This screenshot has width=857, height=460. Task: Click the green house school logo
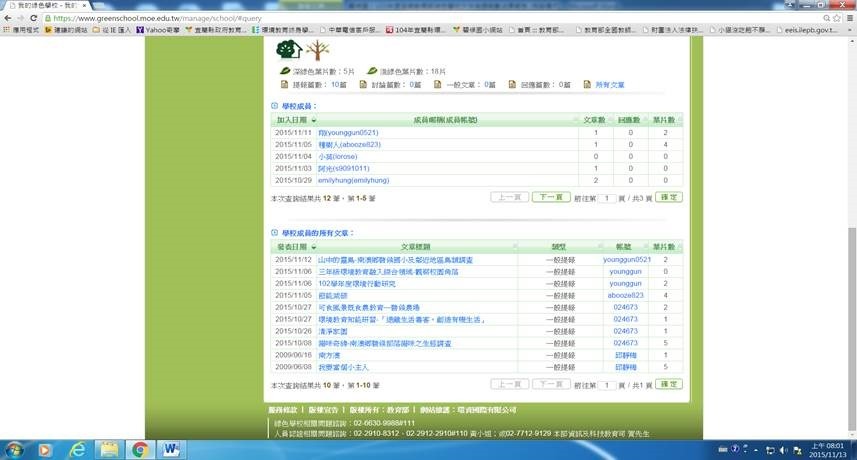pos(288,49)
